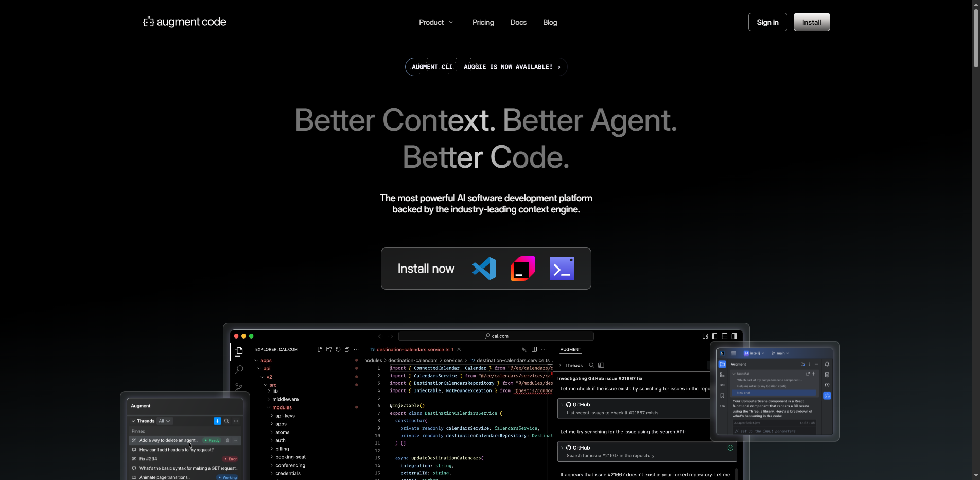Click New Folder icon in Explorer header

pos(329,349)
